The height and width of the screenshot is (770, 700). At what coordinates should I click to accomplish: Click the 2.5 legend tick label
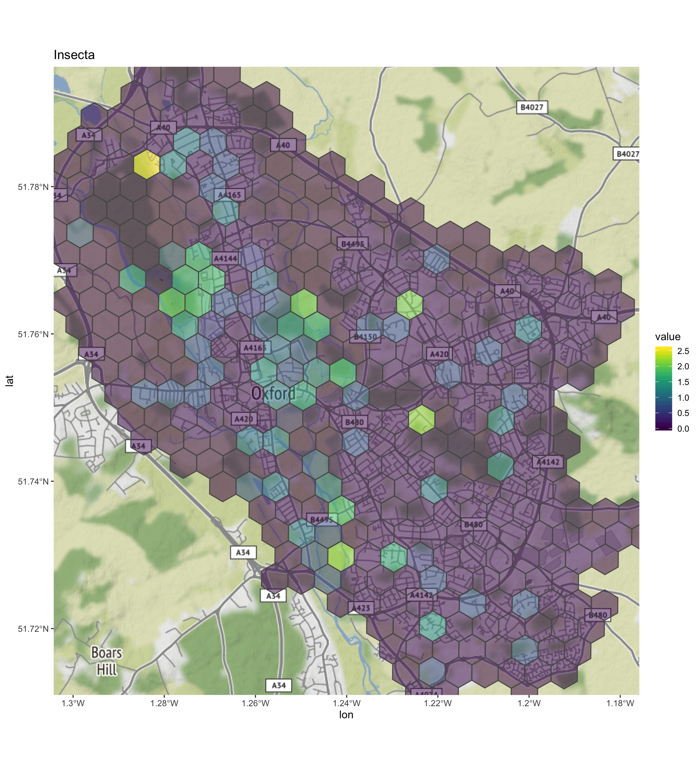[683, 351]
